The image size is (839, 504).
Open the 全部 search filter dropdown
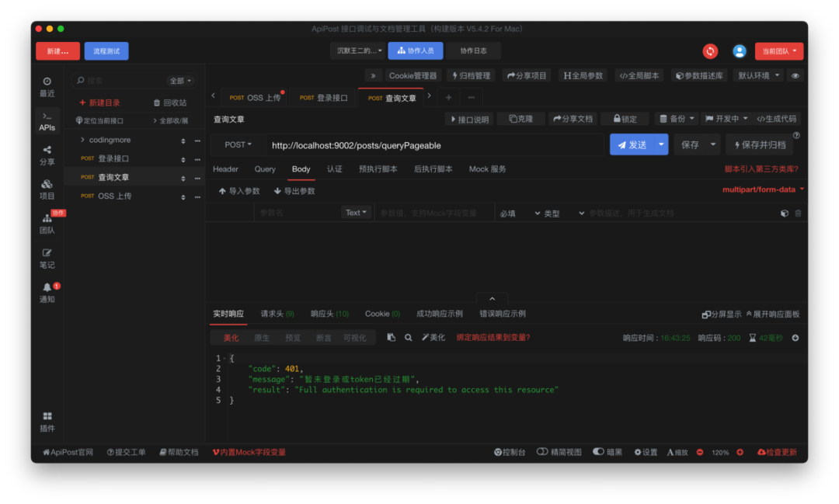(179, 81)
